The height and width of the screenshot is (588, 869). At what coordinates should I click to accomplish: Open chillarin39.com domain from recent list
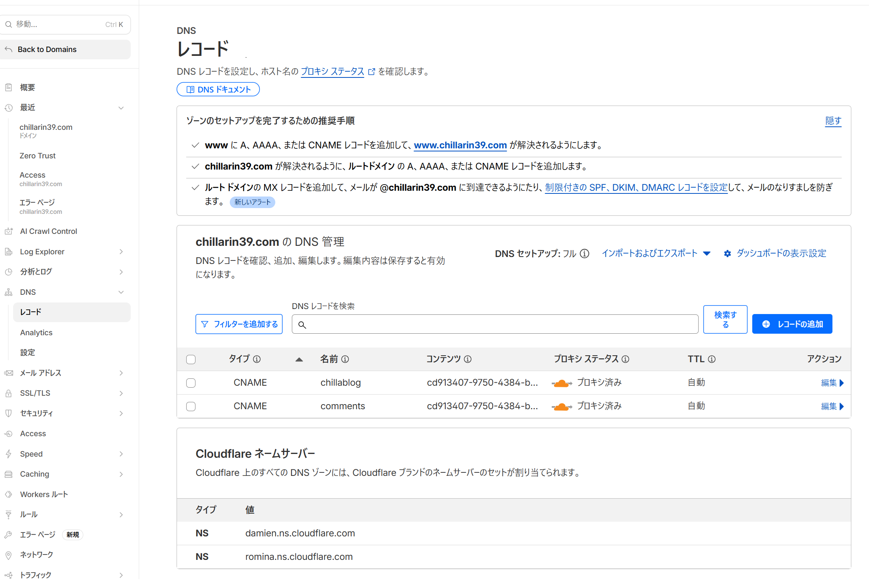(x=46, y=131)
